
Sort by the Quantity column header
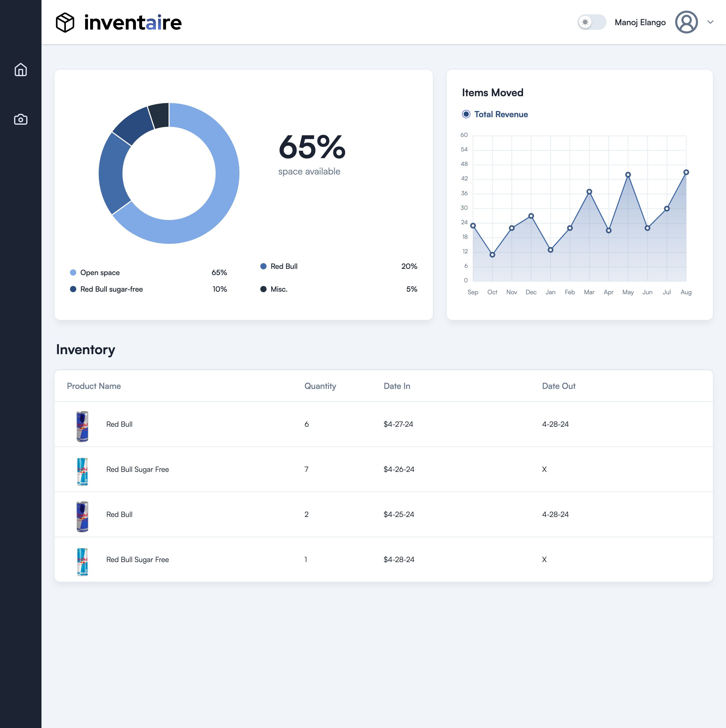(320, 386)
